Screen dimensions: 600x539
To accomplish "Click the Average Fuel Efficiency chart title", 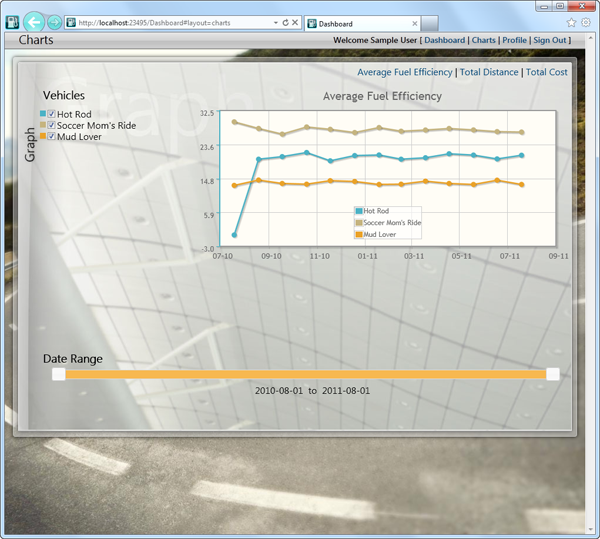I will click(x=382, y=96).
